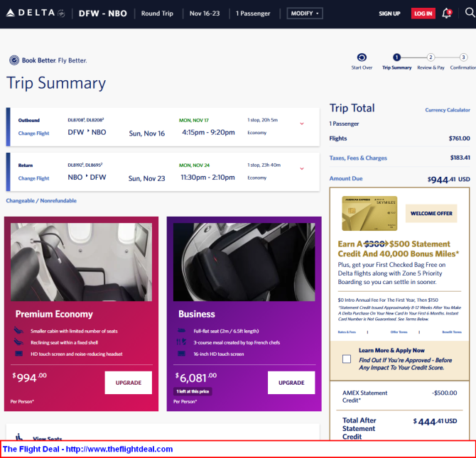476x458 pixels.
Task: Click the Premium Economy cabin photo
Action: [82, 262]
